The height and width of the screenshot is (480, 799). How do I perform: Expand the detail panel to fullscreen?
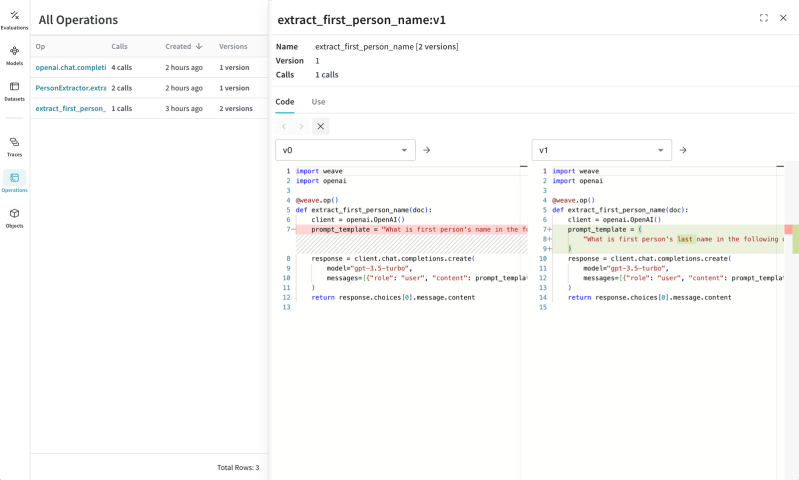point(764,18)
